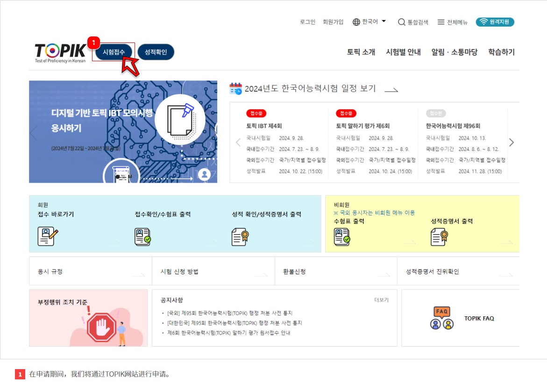Open the 한국어 language dropdown
The image size is (547, 392).
coord(369,21)
